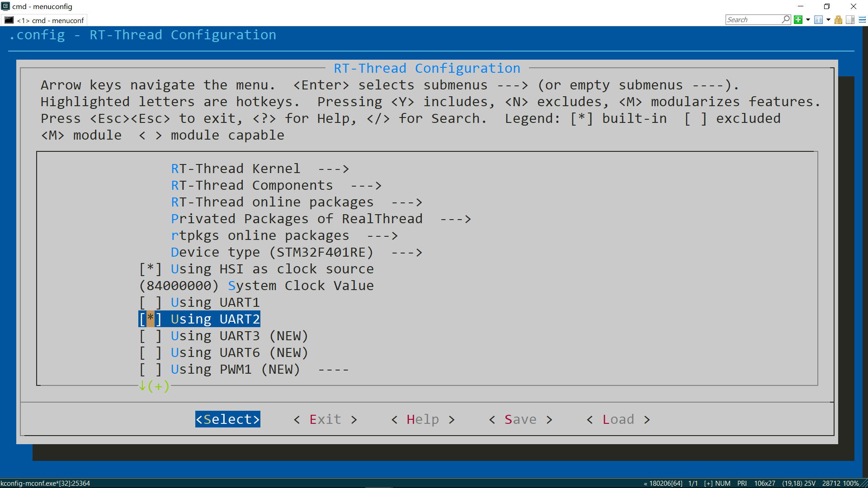This screenshot has width=868, height=488.
Task: Open the console list dropdown arrow
Action: click(x=828, y=19)
